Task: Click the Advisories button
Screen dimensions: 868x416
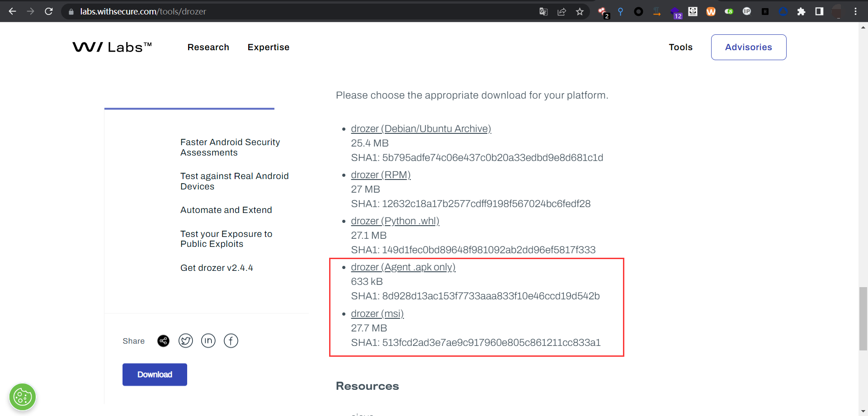Action: (749, 47)
